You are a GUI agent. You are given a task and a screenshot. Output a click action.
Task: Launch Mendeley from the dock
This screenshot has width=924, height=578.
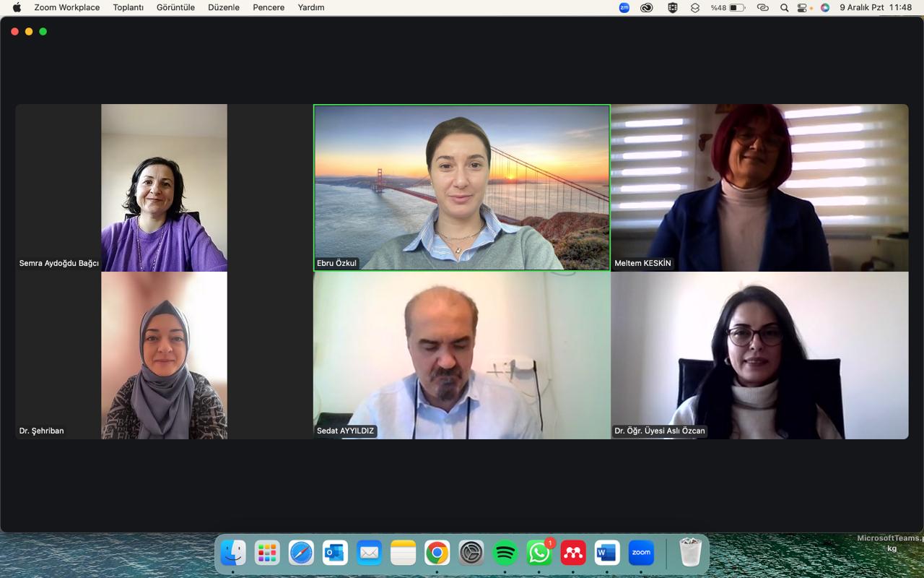pyautogui.click(x=573, y=553)
